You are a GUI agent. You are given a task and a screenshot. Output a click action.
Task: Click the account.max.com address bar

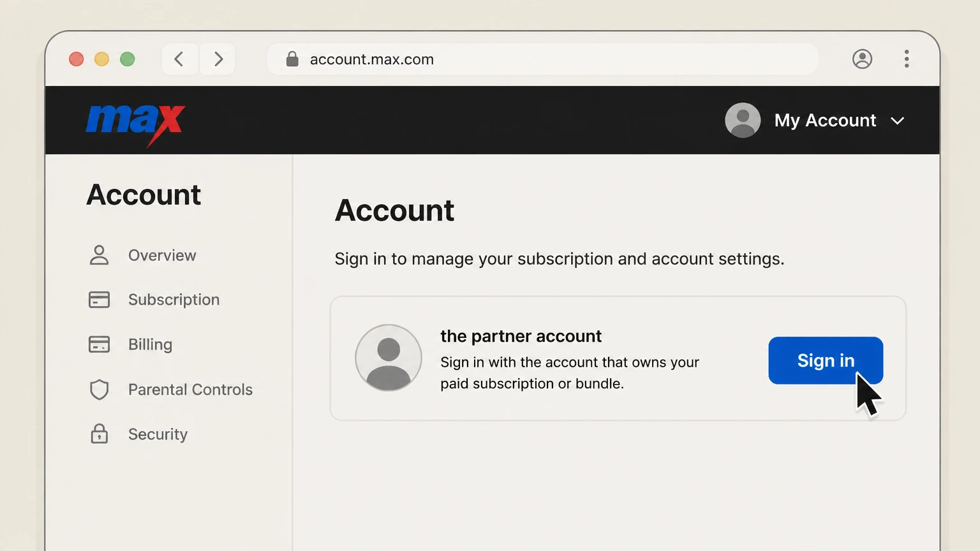click(542, 59)
